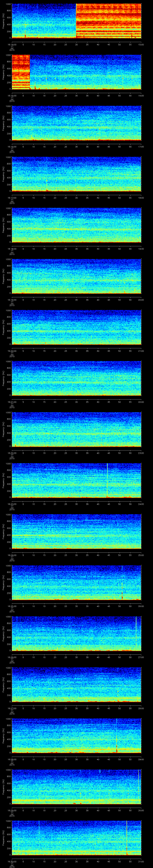Click the spectrogram panel ending at 20:00
The width and height of the screenshot is (153, 868).
(x=77, y=276)
